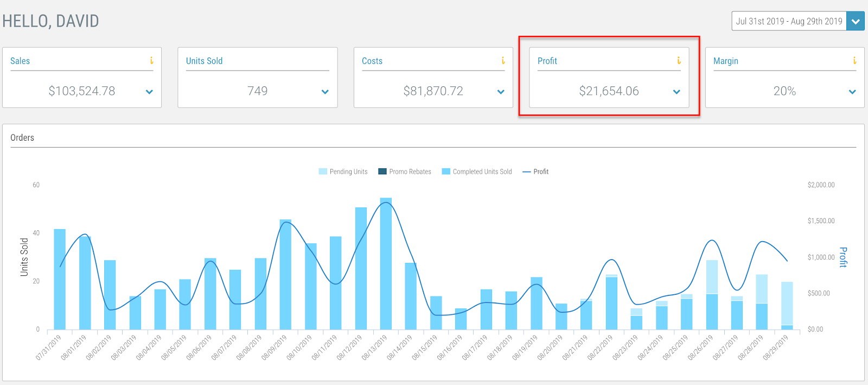Select the $103,524.78 sales value

tap(82, 91)
